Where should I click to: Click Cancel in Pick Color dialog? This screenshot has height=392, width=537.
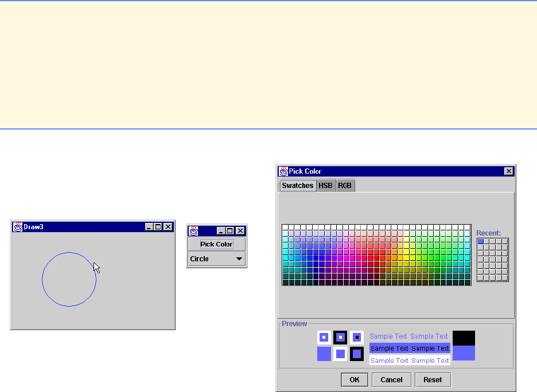point(391,380)
